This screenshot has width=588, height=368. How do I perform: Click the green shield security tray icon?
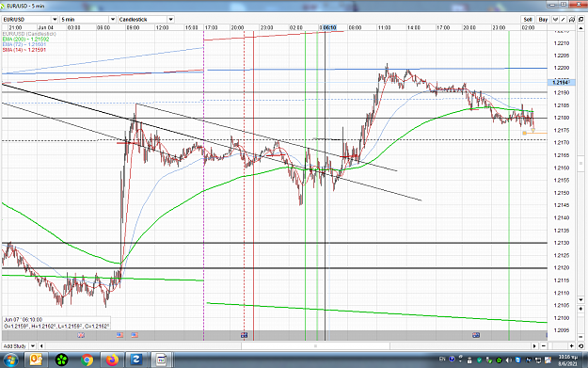[x=479, y=360]
